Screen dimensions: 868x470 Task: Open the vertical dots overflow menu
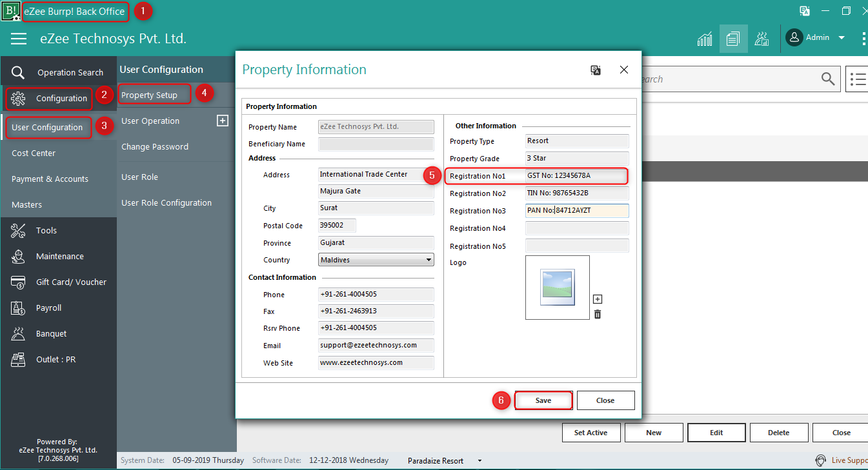864,39
